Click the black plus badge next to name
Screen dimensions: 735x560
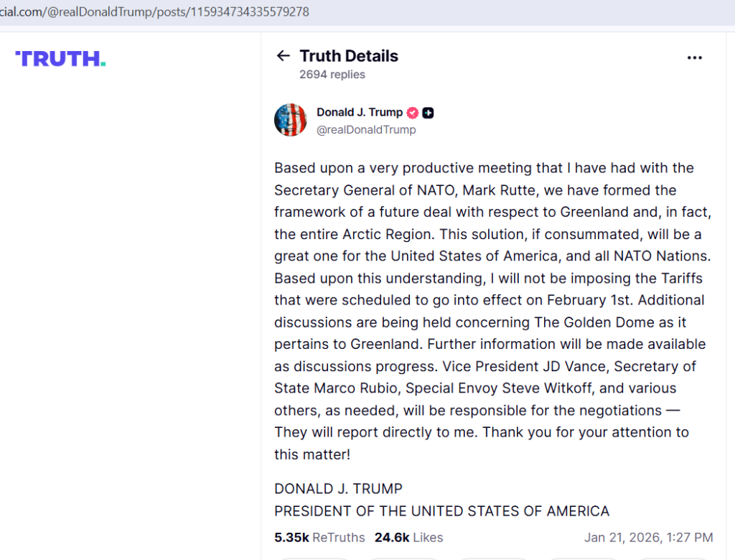click(x=429, y=113)
